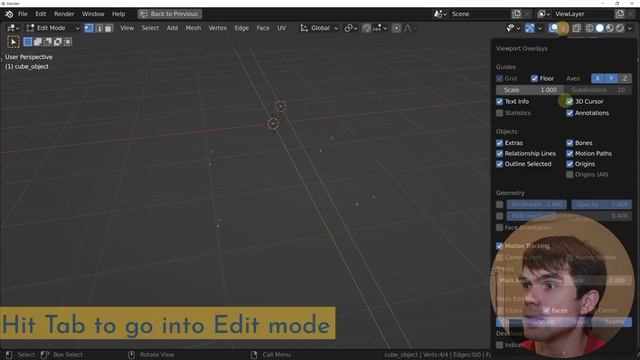640x360 pixels.
Task: Toggle the Snap magnet icon
Action: pyautogui.click(x=367, y=28)
